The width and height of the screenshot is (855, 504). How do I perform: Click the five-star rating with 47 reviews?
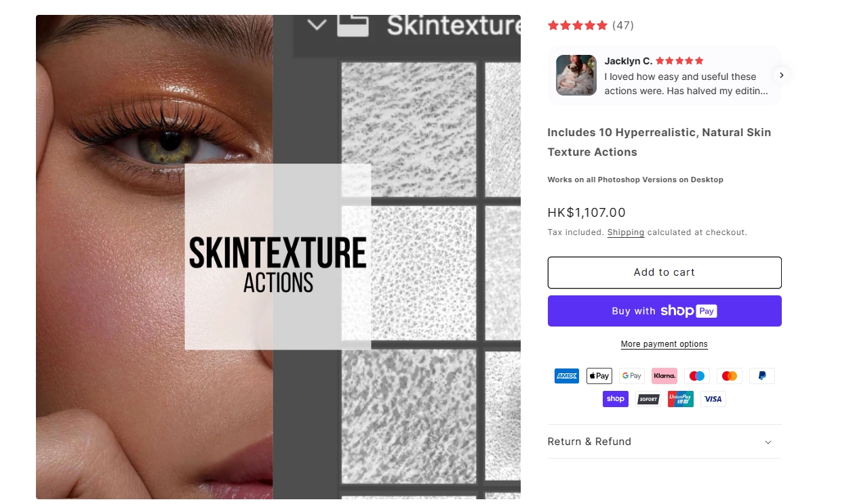(x=591, y=25)
